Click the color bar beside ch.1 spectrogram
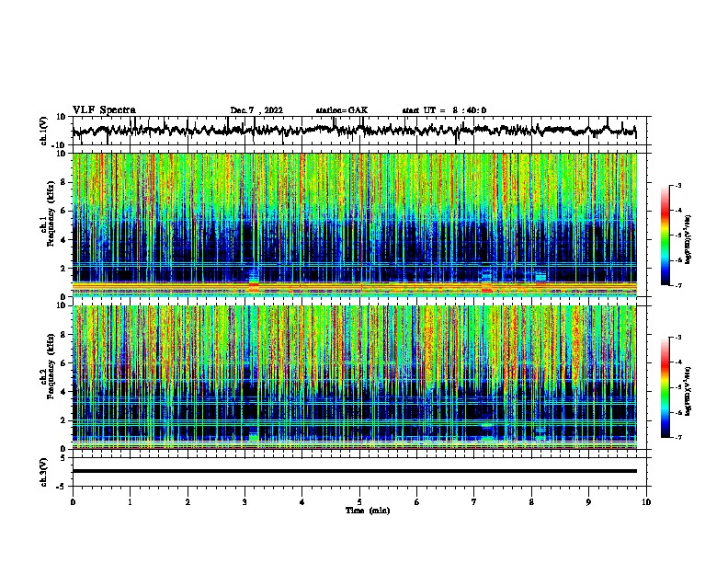 (x=665, y=236)
